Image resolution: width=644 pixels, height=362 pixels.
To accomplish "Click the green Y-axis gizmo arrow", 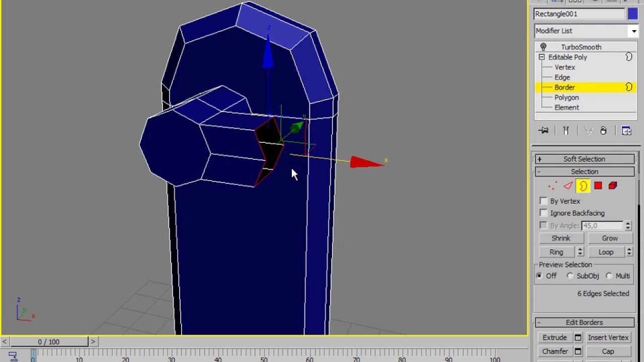I will 297,127.
